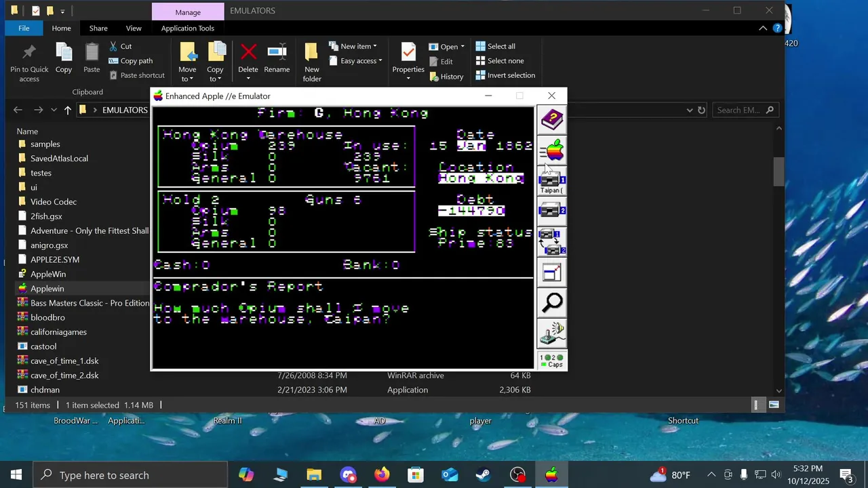Screen dimensions: 868x488
Task: Open the notification center icon
Action: (x=846, y=474)
